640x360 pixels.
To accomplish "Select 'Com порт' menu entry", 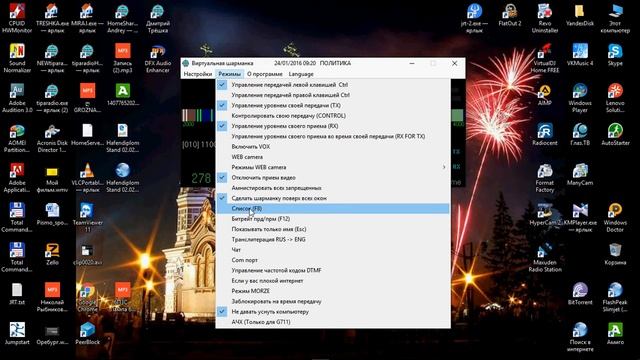I will tap(333, 260).
